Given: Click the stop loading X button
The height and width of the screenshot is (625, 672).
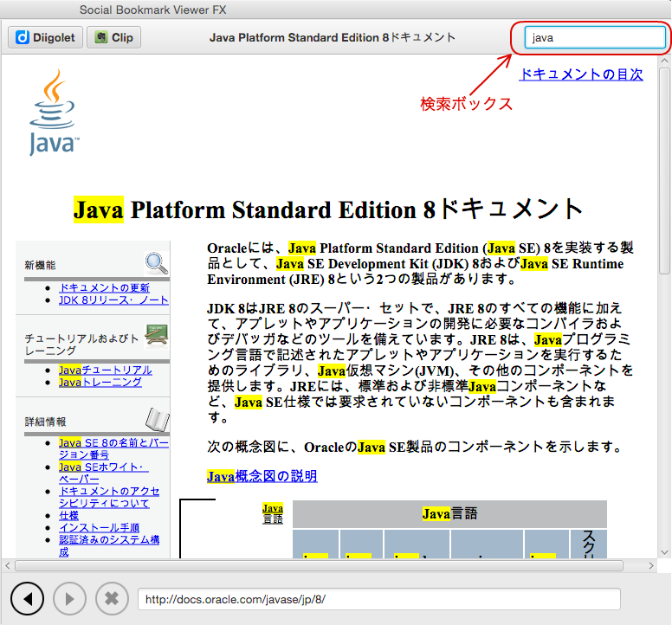Looking at the screenshot, I should point(112,598).
